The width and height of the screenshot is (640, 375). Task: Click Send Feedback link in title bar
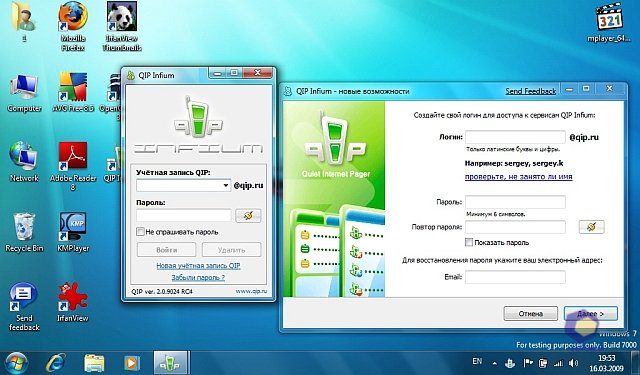[x=531, y=91]
